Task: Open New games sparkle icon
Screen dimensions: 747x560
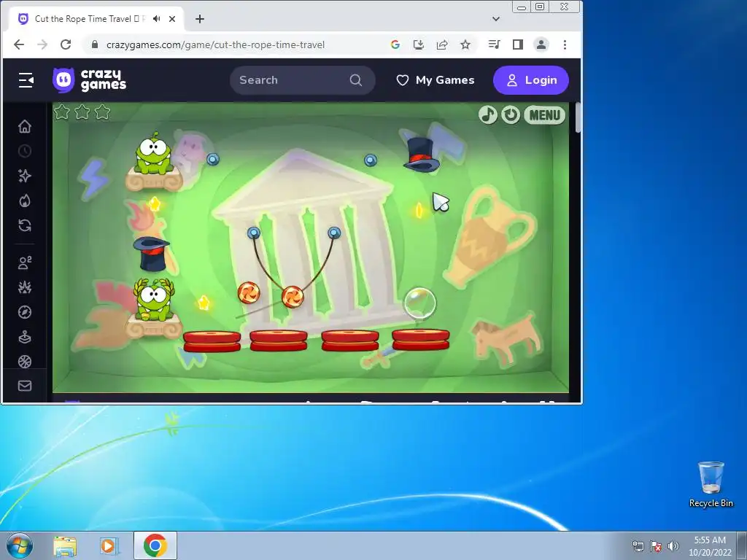Action: point(25,176)
